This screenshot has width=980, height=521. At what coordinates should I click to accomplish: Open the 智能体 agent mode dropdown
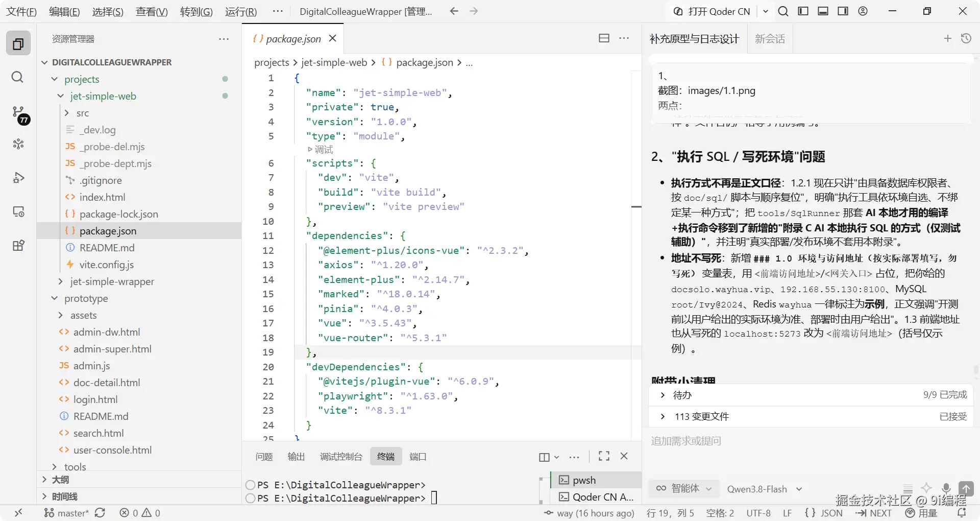(x=684, y=489)
